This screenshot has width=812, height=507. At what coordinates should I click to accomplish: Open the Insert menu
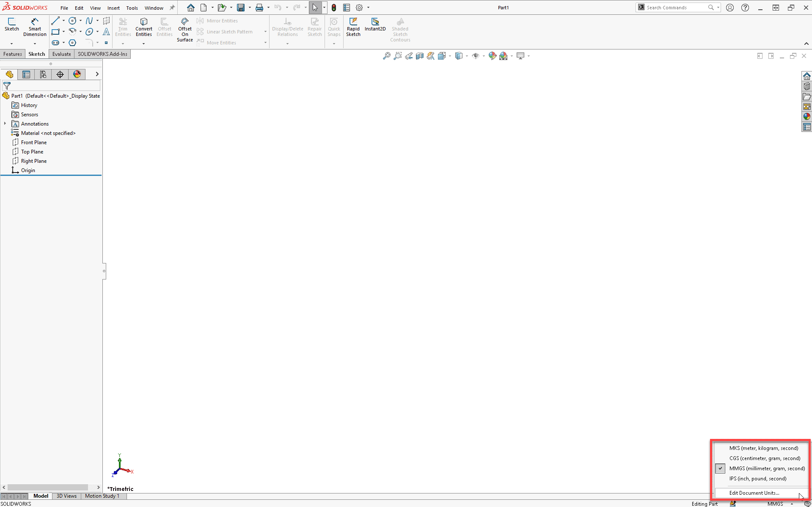(x=113, y=8)
